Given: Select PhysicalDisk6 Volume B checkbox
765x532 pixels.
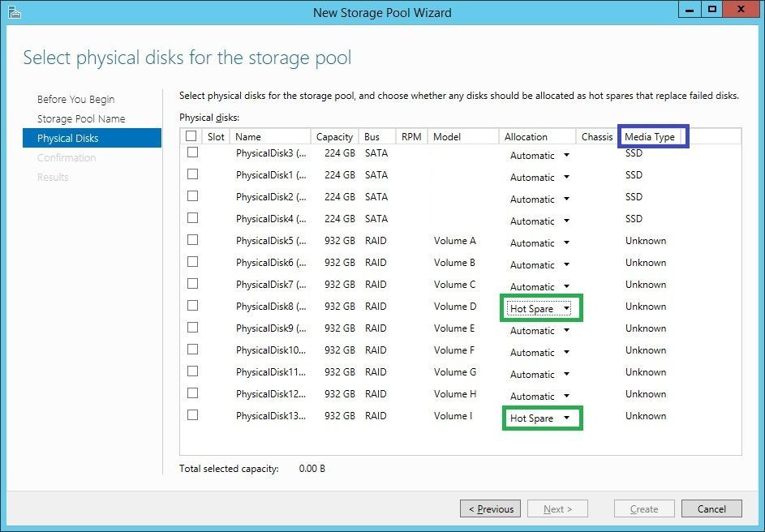Looking at the screenshot, I should (193, 262).
